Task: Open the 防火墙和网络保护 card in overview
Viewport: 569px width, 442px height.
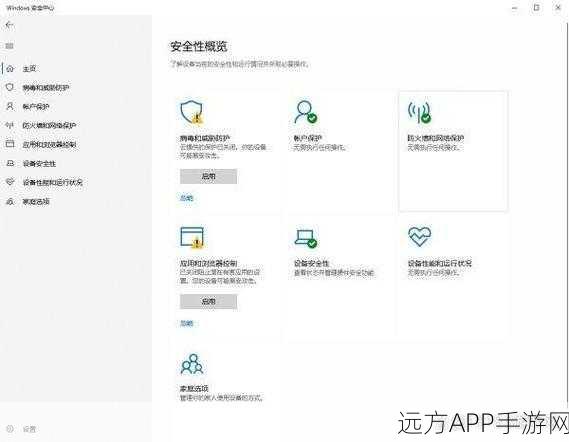Action: point(453,151)
